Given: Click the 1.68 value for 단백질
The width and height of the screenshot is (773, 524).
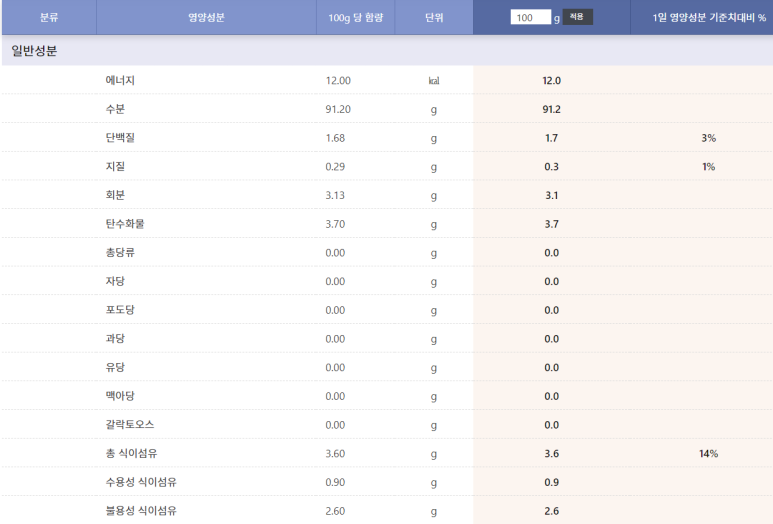Looking at the screenshot, I should [x=335, y=138].
